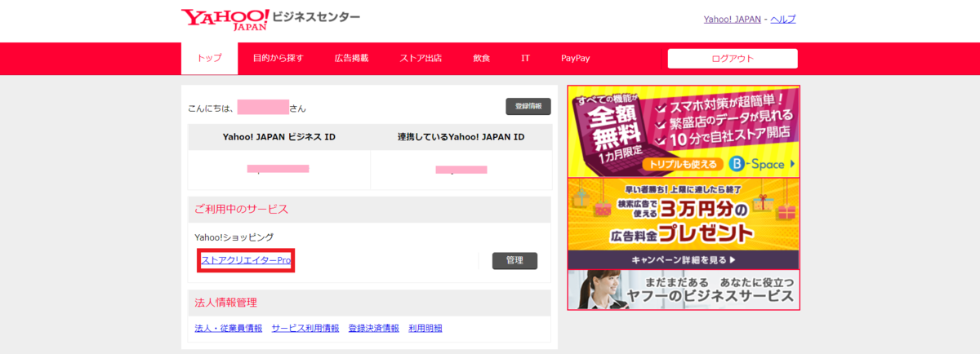980x354 pixels.
Task: Open the Yahoo! JAPAN link at top right
Action: tap(732, 19)
